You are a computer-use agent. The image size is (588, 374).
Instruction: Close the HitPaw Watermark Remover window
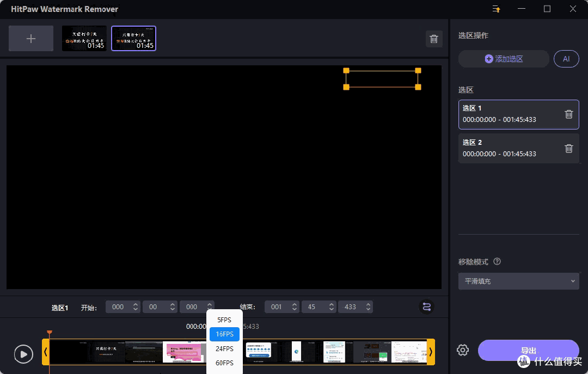point(573,9)
